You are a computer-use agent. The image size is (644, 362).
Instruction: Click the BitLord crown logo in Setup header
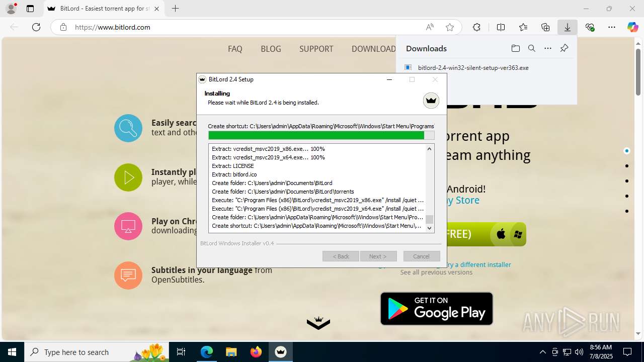[431, 101]
